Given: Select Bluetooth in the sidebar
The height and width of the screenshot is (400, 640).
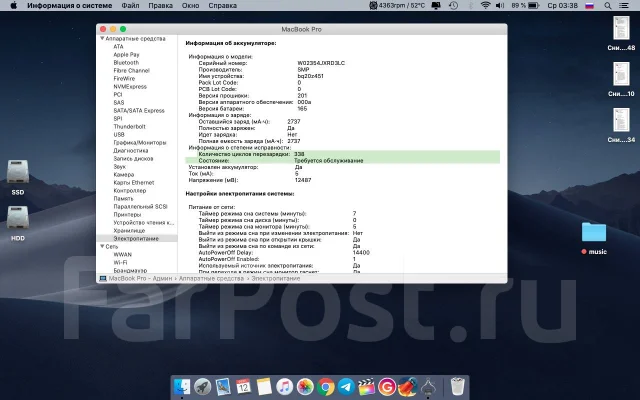Looking at the screenshot, I should [x=126, y=62].
